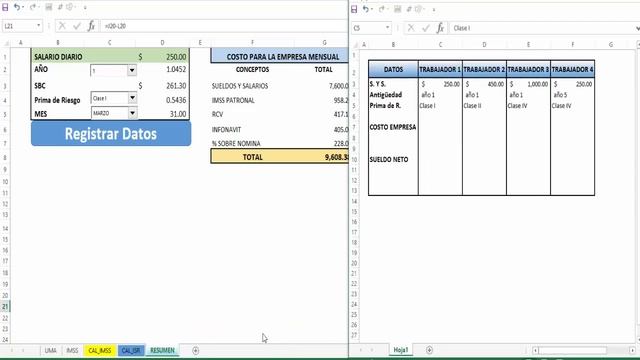
Task: Switch to the UMA sheet tab
Action: coord(51,351)
